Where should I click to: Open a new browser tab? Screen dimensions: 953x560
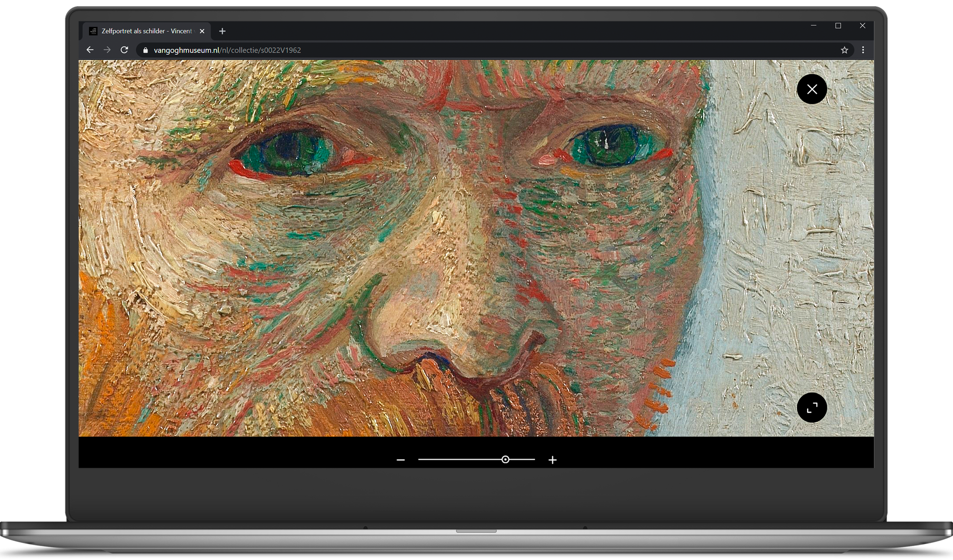click(x=222, y=31)
